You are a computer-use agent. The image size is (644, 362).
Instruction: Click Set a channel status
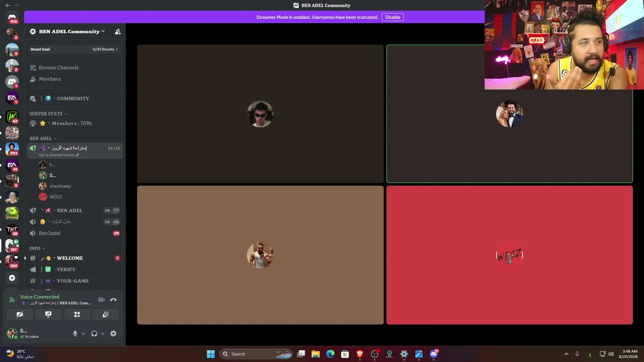[59, 155]
